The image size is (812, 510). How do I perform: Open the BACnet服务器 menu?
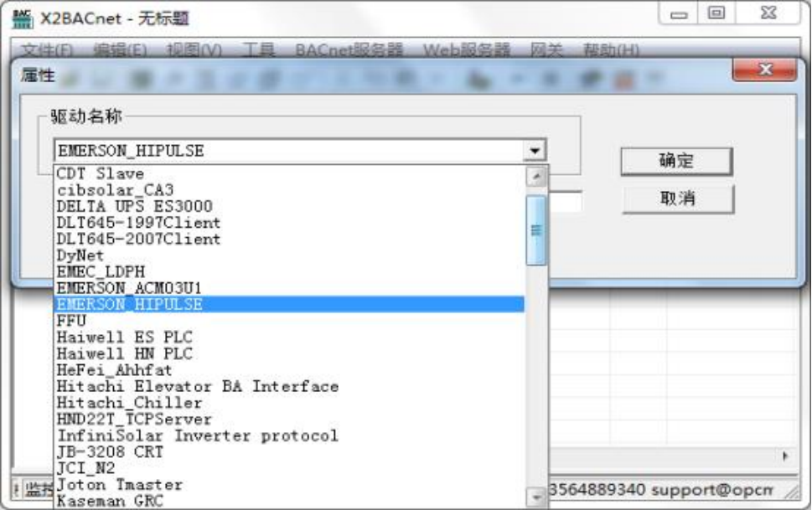click(349, 50)
